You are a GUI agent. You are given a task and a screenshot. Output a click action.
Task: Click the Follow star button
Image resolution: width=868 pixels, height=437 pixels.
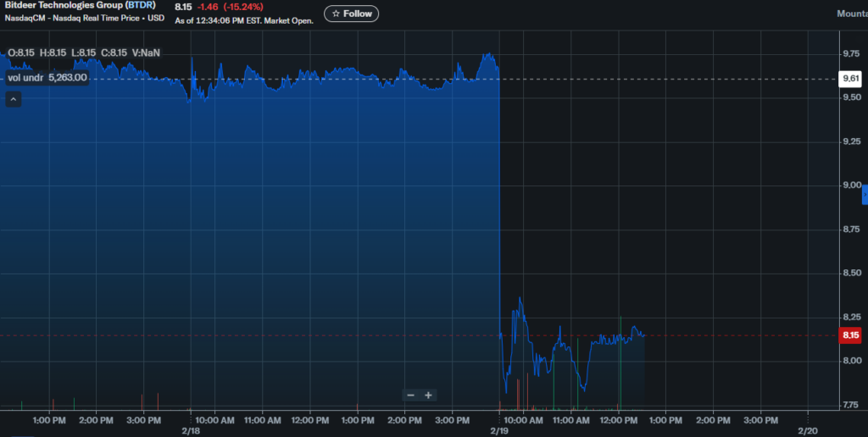tap(352, 14)
